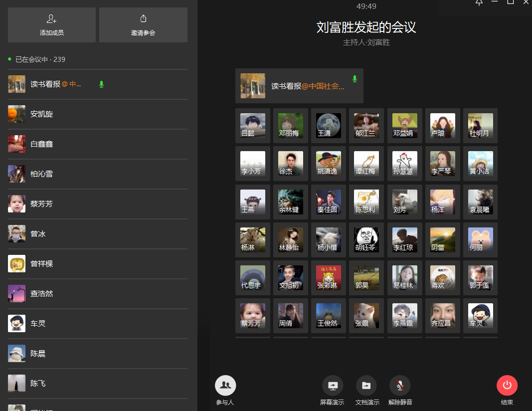Click the 添加成员 add member icon
The image size is (532, 411).
click(x=51, y=19)
